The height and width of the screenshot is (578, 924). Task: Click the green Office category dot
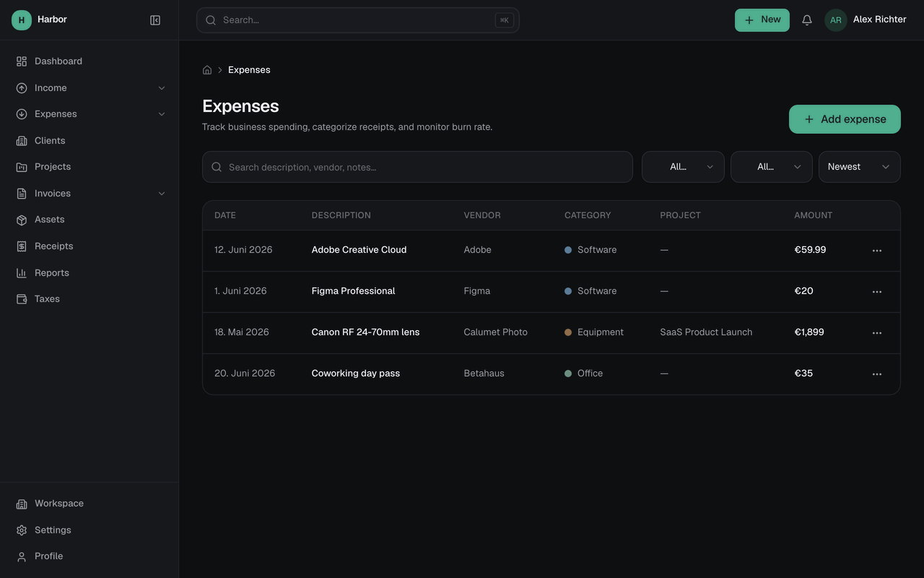(568, 374)
